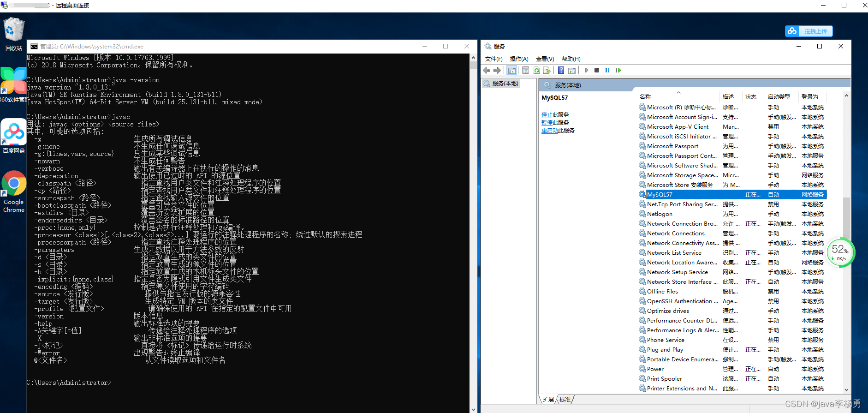This screenshot has width=868, height=413.
Task: Click the Back arrow in Services toolbar
Action: tap(487, 70)
